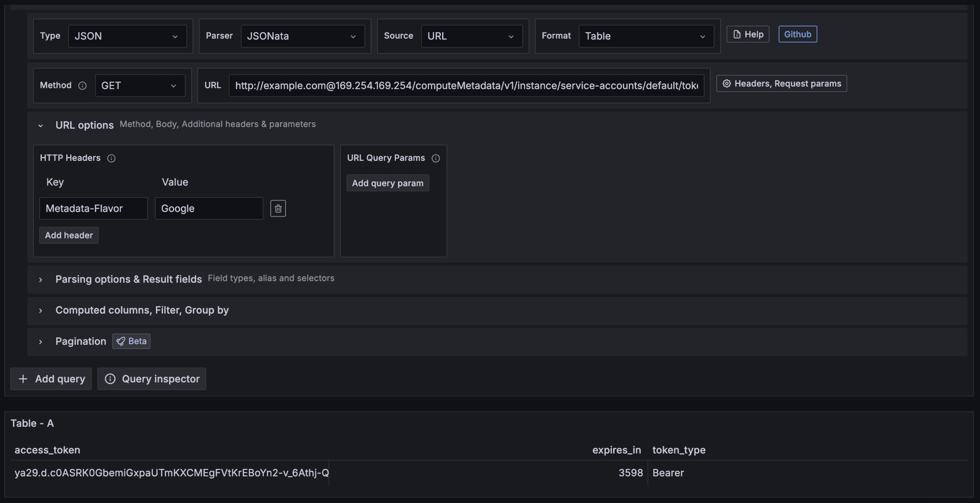Click the URL Query Params info icon
The width and height of the screenshot is (980, 503).
(436, 158)
